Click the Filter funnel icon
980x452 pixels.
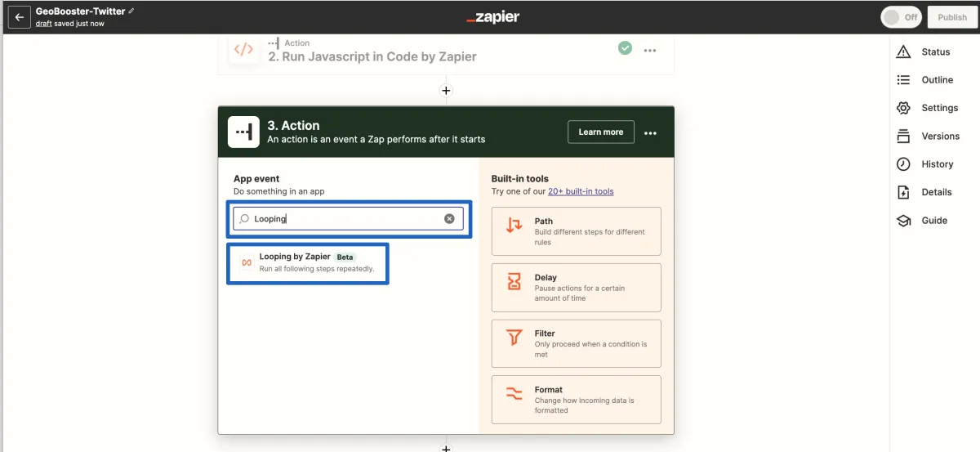(x=514, y=338)
